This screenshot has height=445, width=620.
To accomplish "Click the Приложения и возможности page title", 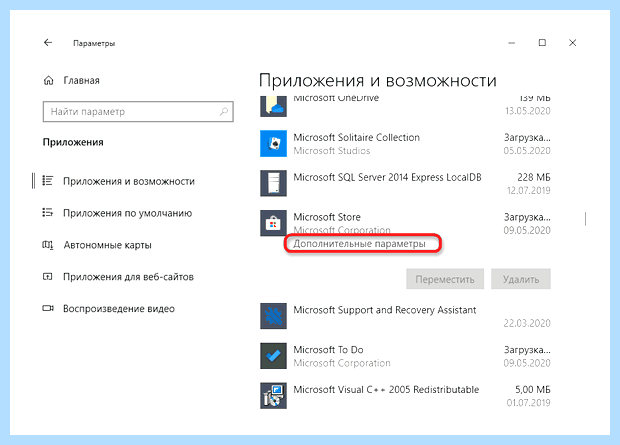I will coord(378,81).
